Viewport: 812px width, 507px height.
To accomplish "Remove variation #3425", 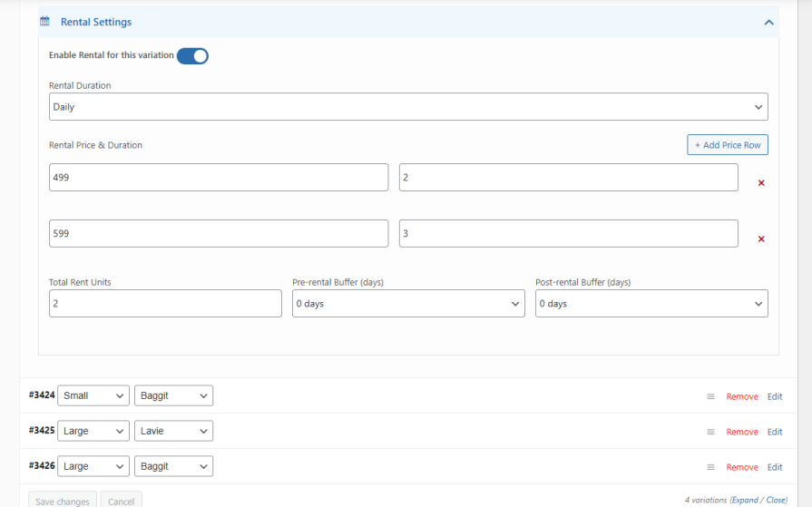I will pos(742,432).
